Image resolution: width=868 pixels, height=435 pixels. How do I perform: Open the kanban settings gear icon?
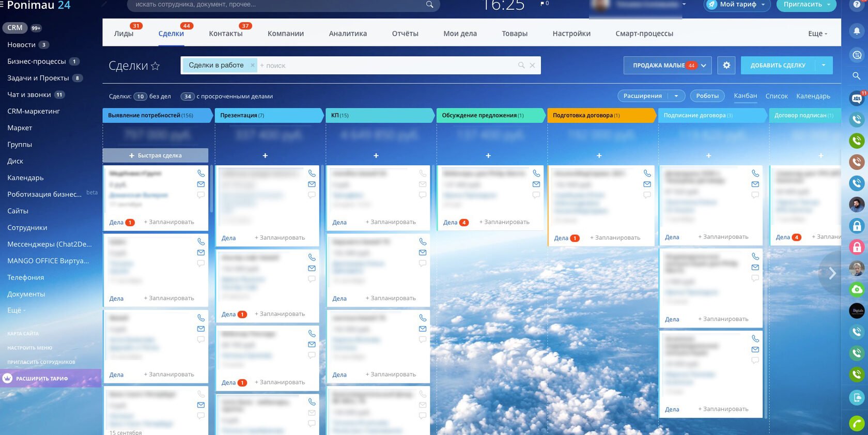tap(726, 66)
